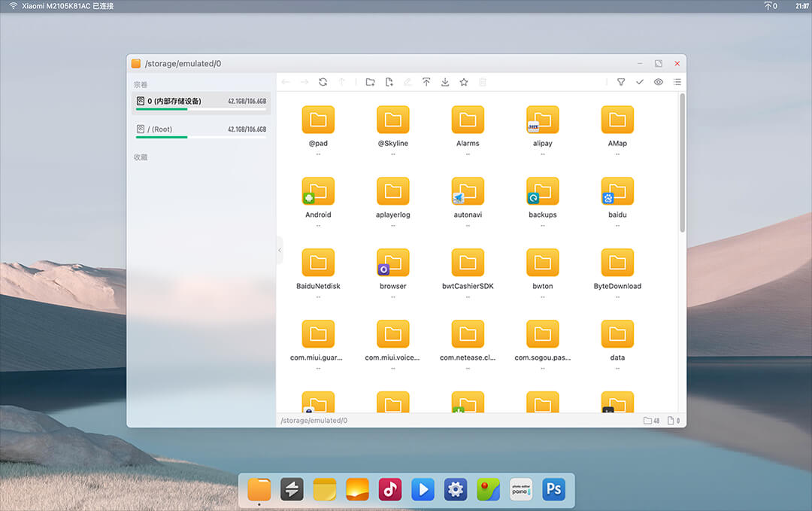
Task: Create a new file
Action: point(389,82)
